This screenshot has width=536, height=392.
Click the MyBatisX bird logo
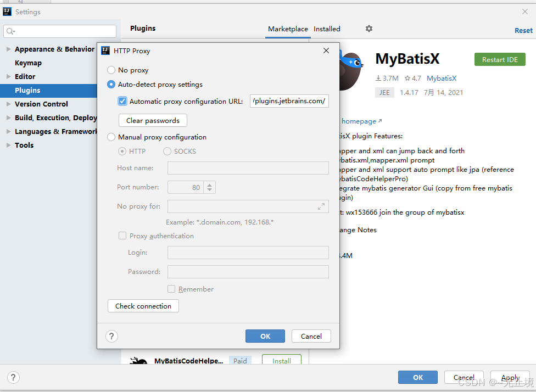pyautogui.click(x=351, y=71)
